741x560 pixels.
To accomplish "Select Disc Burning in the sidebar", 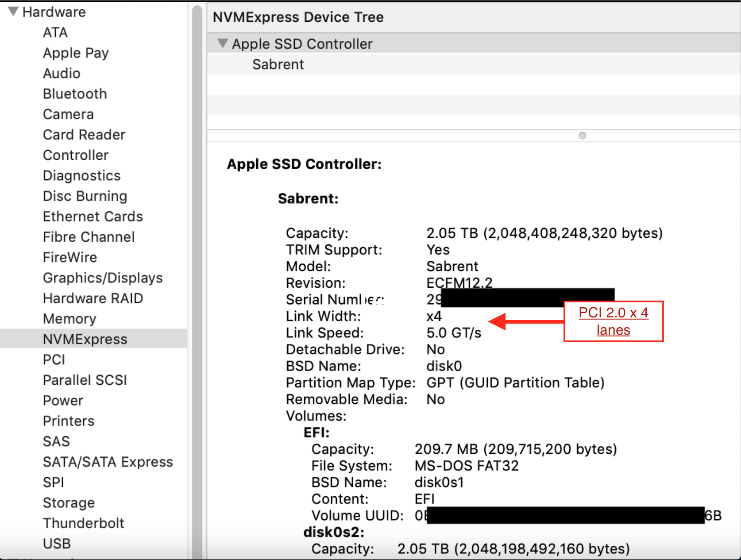I will tap(85, 196).
